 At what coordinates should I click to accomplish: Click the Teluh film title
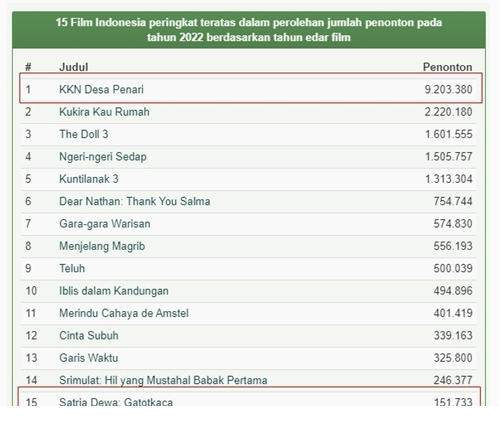point(72,268)
